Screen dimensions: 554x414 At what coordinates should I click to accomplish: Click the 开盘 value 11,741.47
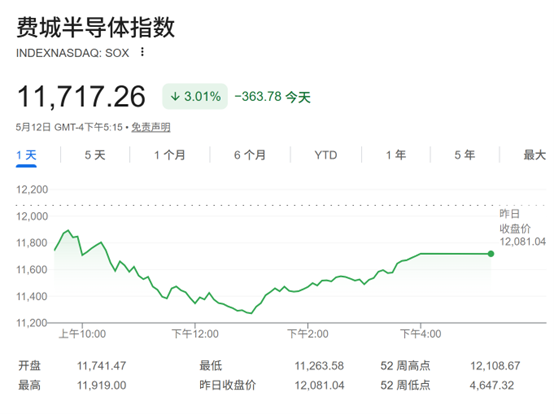102,366
